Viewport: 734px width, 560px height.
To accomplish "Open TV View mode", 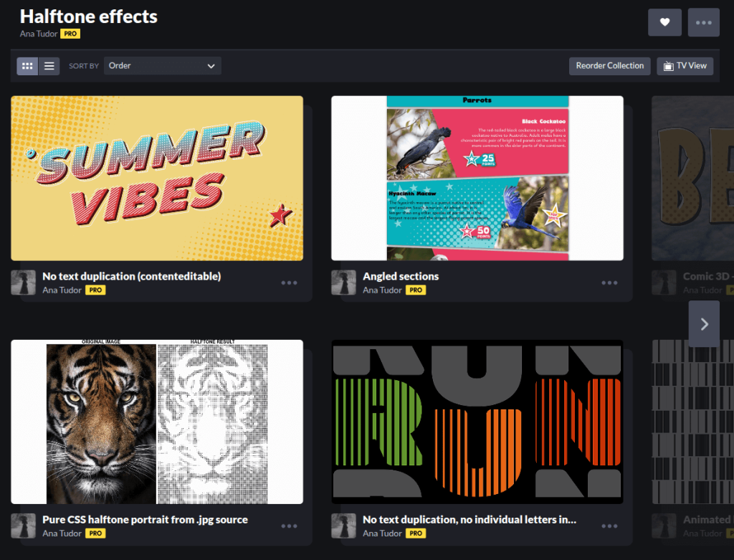I will pos(685,66).
